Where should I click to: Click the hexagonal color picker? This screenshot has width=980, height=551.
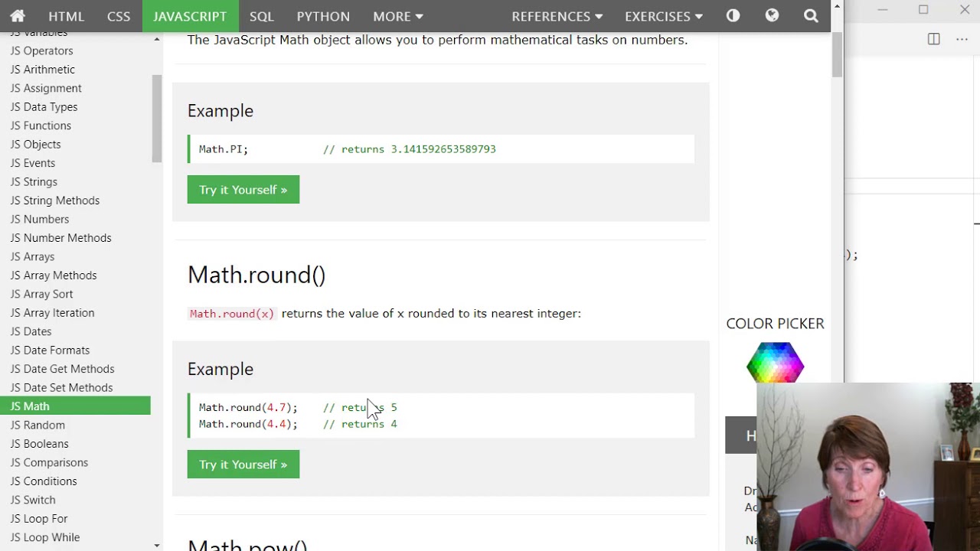pyautogui.click(x=775, y=363)
